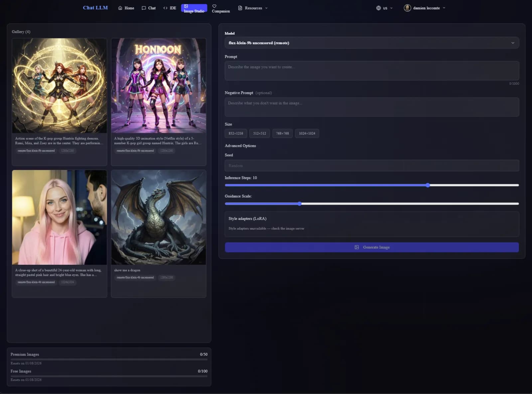Click the 'Action scene of the K-pop group' caption
Viewport: 532px width, 394px height.
pyautogui.click(x=59, y=141)
